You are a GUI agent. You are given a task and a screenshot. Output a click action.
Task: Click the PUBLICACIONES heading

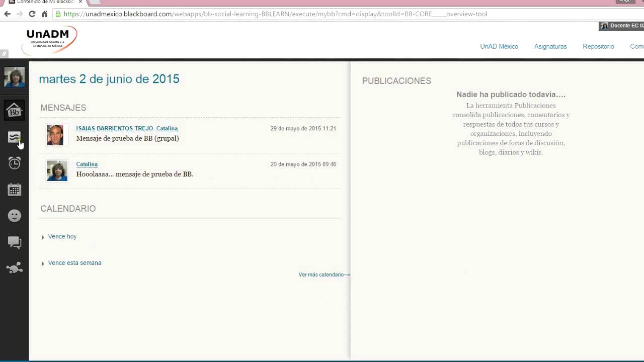tap(396, 81)
